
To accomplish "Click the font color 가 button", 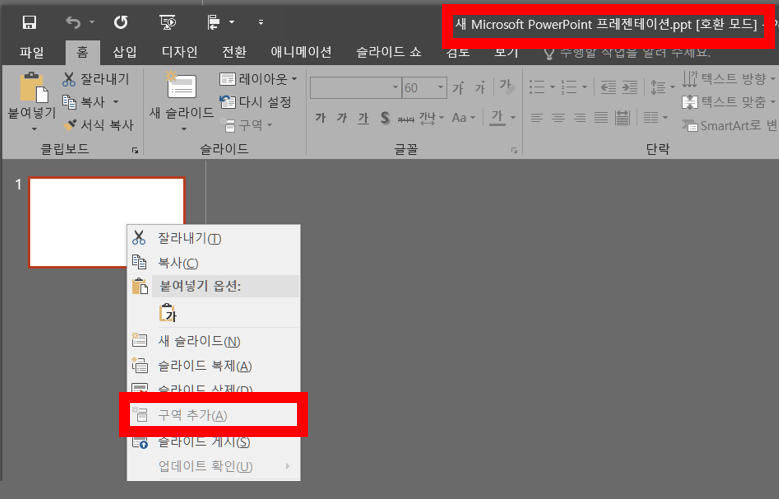I will 497,118.
